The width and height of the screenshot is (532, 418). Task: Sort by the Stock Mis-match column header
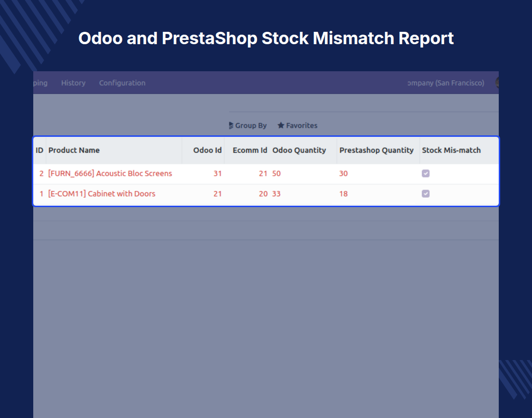451,150
